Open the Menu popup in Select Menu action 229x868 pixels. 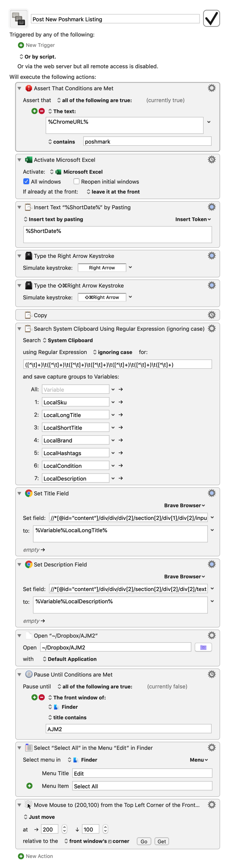199,760
